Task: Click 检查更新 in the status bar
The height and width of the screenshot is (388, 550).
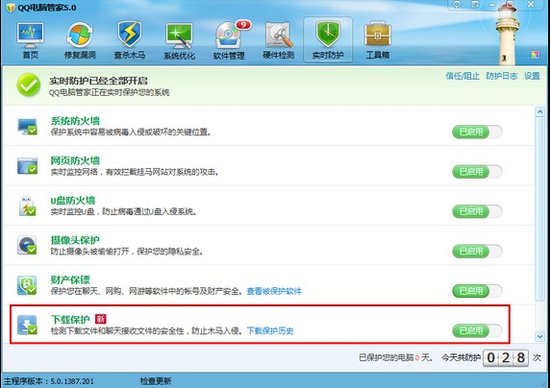Action: 156,381
